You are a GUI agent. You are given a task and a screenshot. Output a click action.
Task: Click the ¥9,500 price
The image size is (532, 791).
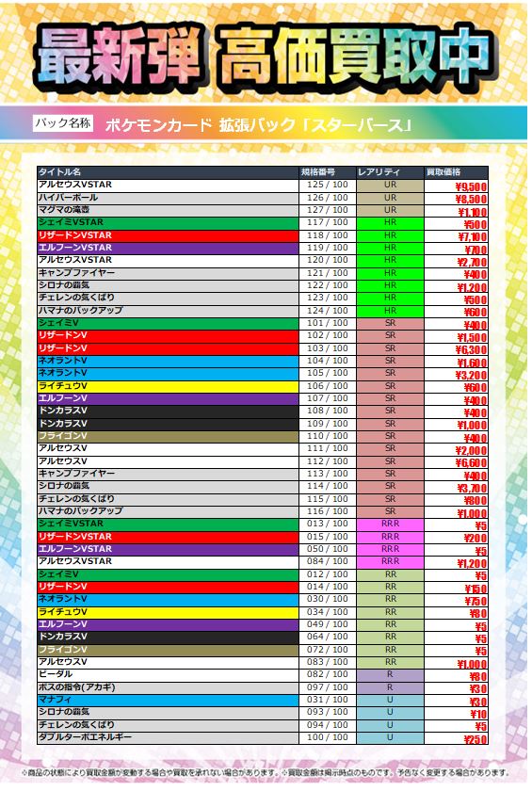point(471,186)
